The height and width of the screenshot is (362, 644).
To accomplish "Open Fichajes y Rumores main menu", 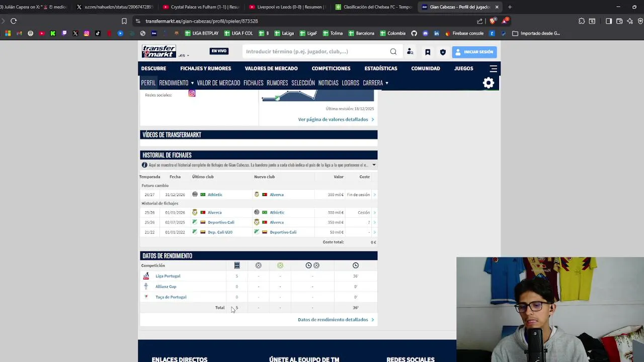I will tap(206, 68).
